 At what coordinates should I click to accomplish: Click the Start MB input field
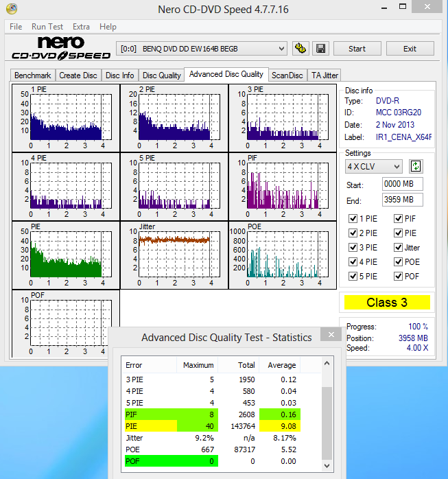(x=403, y=184)
